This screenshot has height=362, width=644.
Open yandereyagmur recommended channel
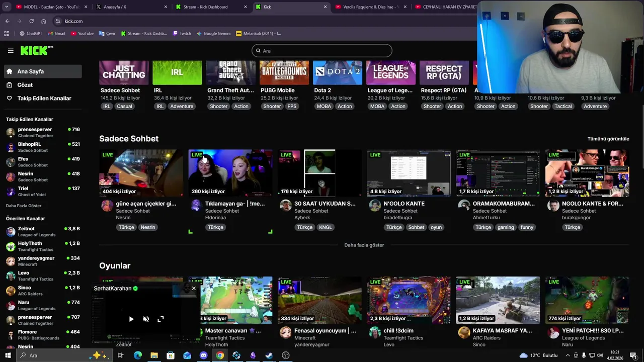[43, 261]
